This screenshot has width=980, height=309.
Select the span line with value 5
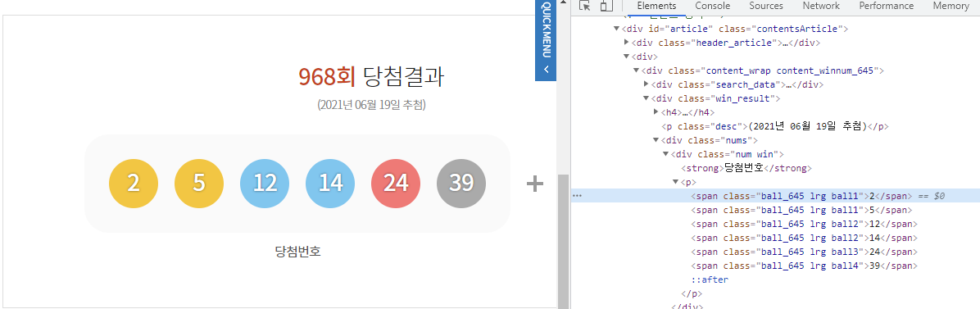[801, 210]
